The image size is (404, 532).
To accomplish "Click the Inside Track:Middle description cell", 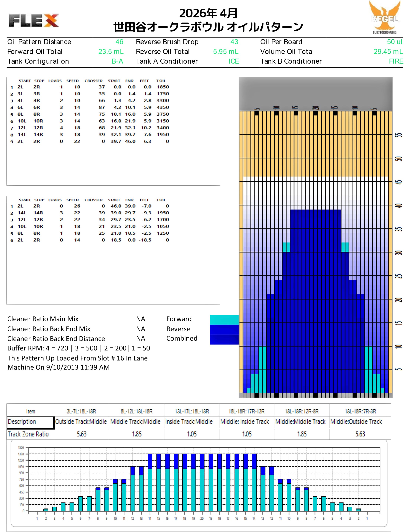I will (x=189, y=422).
